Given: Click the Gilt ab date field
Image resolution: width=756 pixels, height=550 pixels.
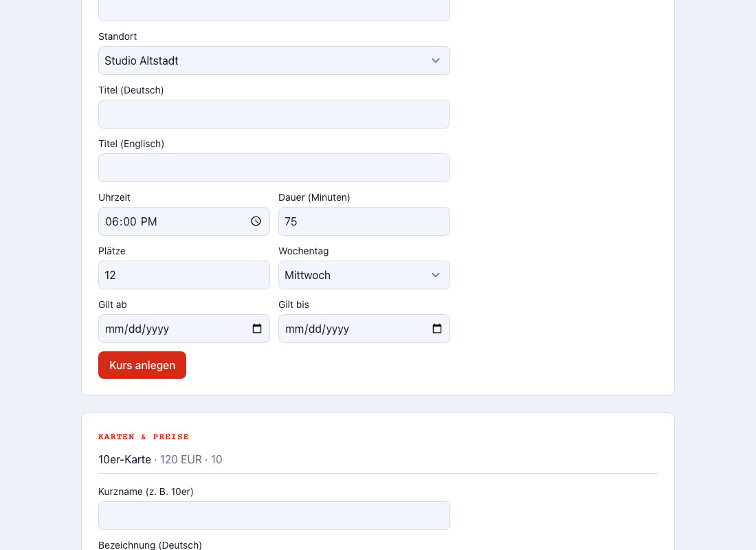Looking at the screenshot, I should point(184,329).
